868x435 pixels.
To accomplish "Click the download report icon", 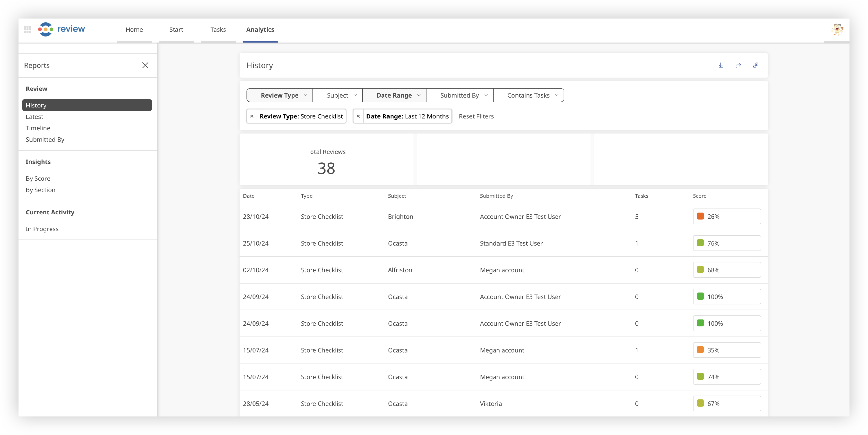I will (720, 65).
